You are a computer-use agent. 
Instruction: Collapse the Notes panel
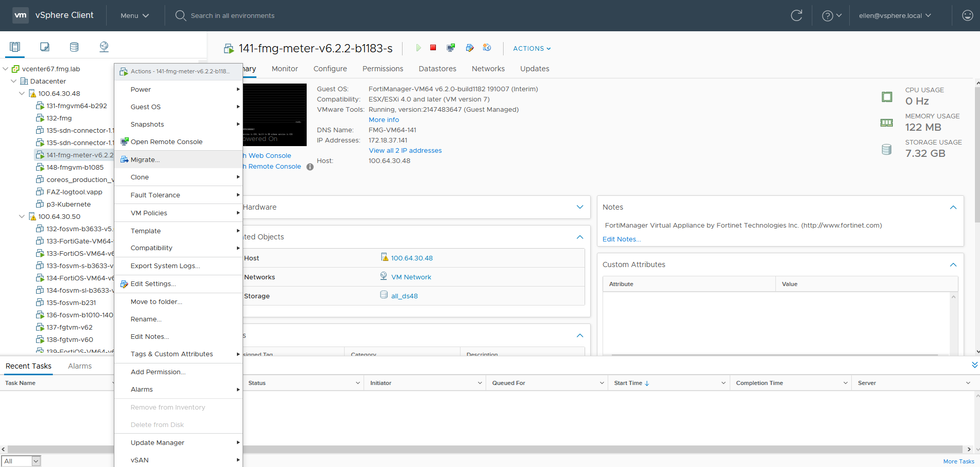[x=953, y=207]
